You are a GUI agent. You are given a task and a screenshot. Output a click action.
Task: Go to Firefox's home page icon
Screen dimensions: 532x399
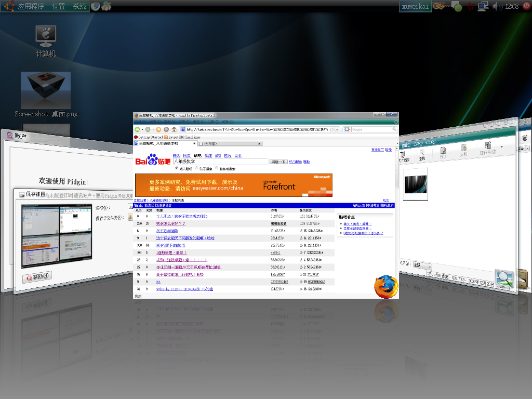coord(174,129)
